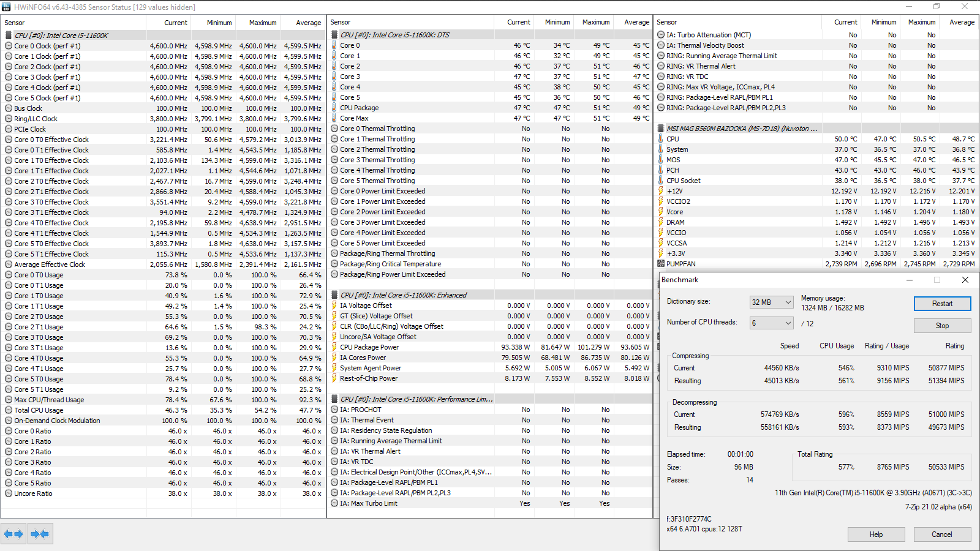Select the Max CPU/Thread Usage row
The image size is (980, 551).
(x=163, y=400)
